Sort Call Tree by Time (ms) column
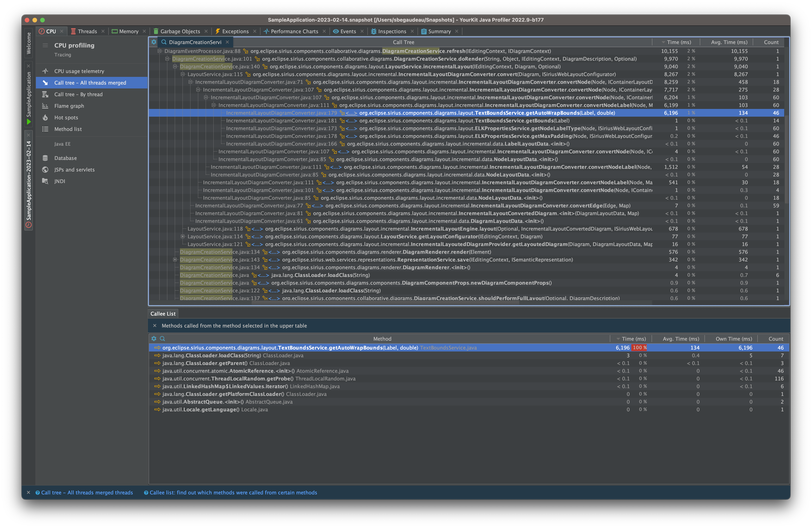The height and width of the screenshot is (528, 812). coord(676,42)
